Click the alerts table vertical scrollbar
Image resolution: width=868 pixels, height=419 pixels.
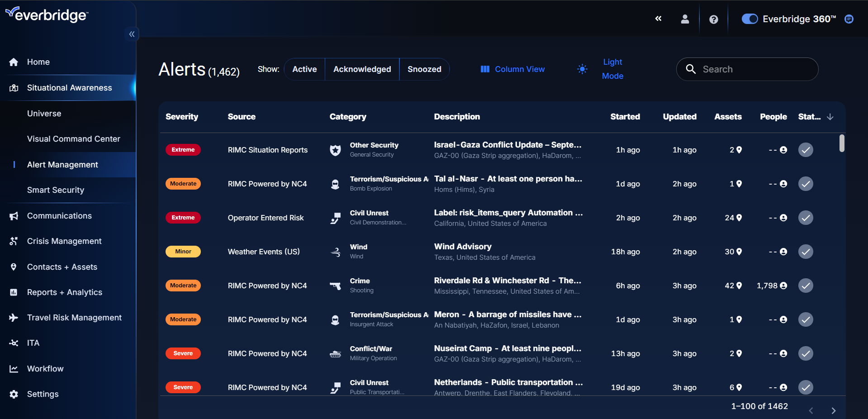tap(842, 143)
